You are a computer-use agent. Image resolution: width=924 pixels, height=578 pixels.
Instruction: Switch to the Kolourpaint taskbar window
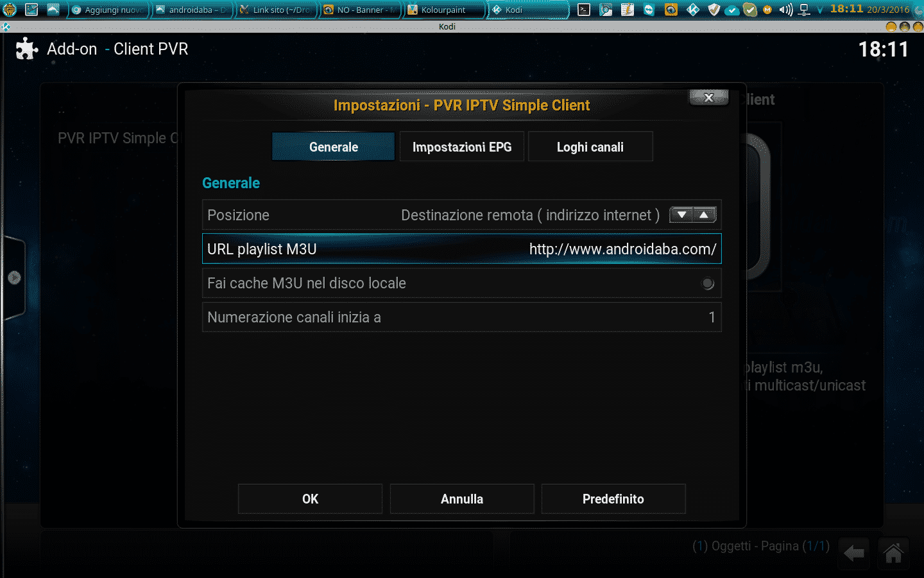point(444,10)
